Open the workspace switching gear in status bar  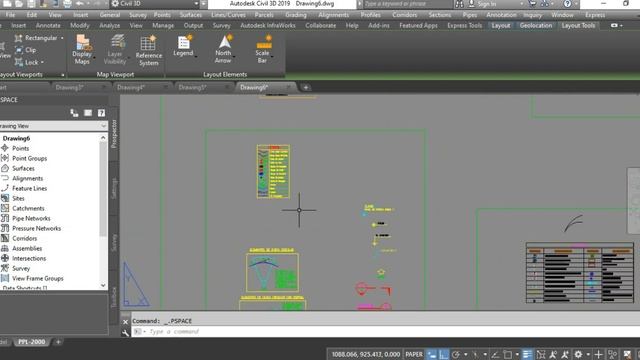(x=578, y=355)
